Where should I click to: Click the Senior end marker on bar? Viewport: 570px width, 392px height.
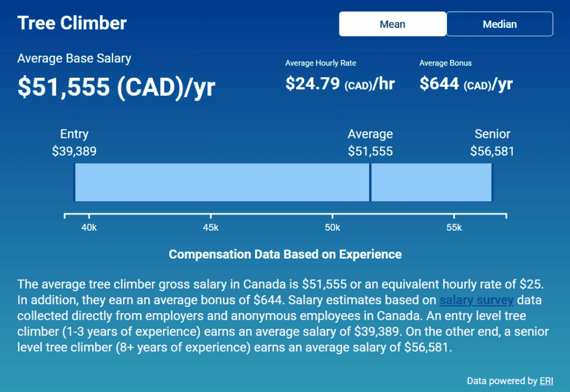[x=492, y=182]
